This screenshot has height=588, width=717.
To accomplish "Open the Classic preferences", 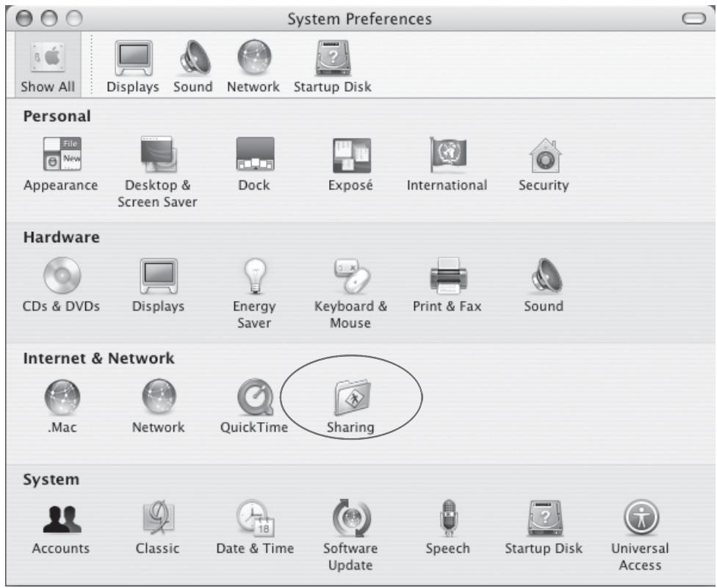I will coord(158,528).
